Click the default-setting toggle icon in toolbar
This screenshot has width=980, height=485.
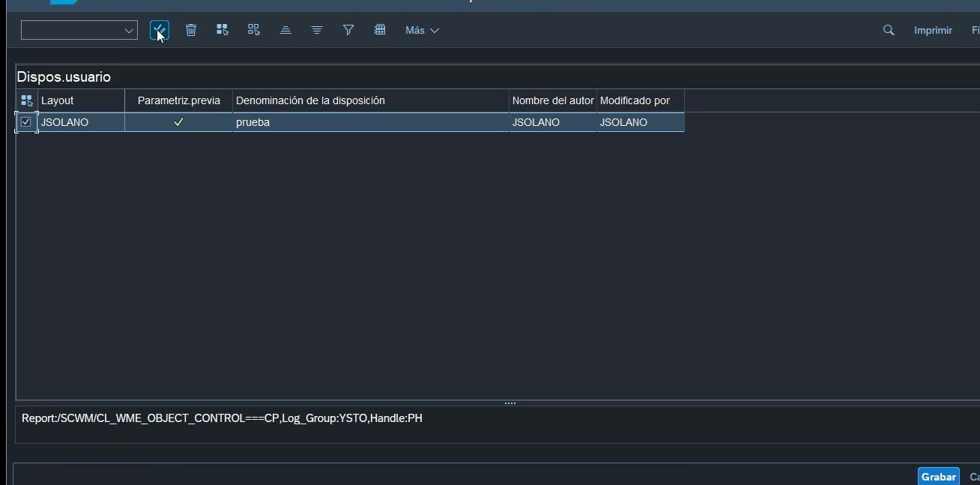point(159,30)
